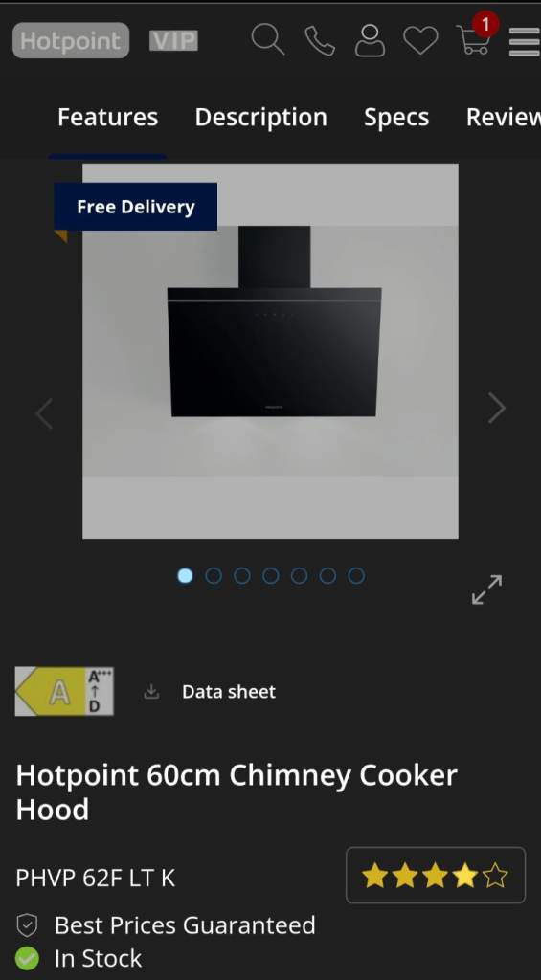Open the shopping cart with 1 item
This screenshot has height=980, width=541.
[476, 37]
